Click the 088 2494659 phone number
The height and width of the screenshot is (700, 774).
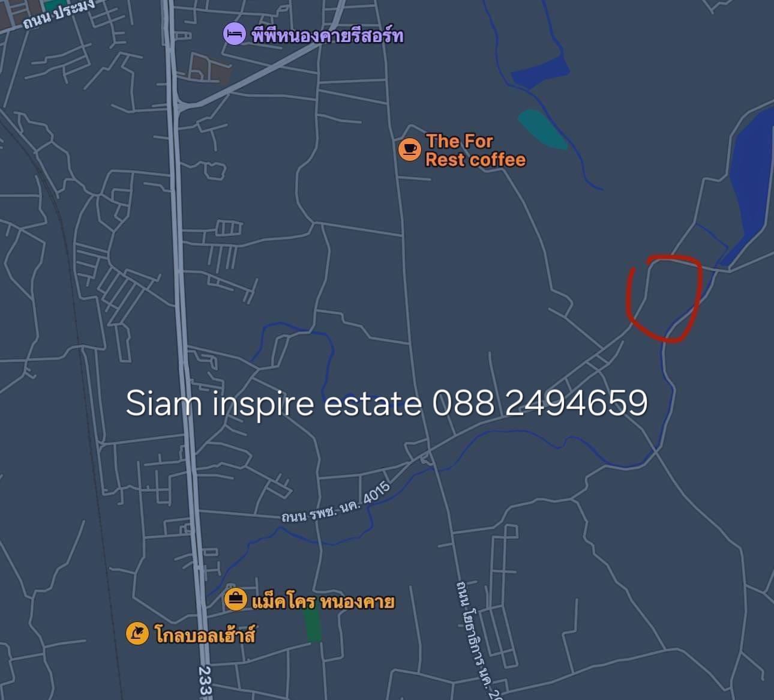(x=540, y=403)
